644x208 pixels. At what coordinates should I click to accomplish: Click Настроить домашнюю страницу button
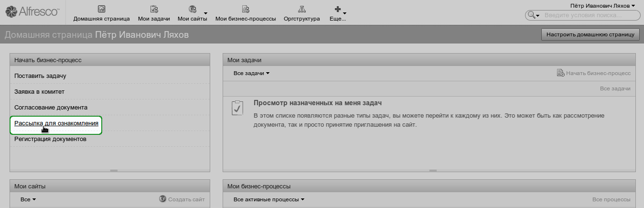[590, 34]
